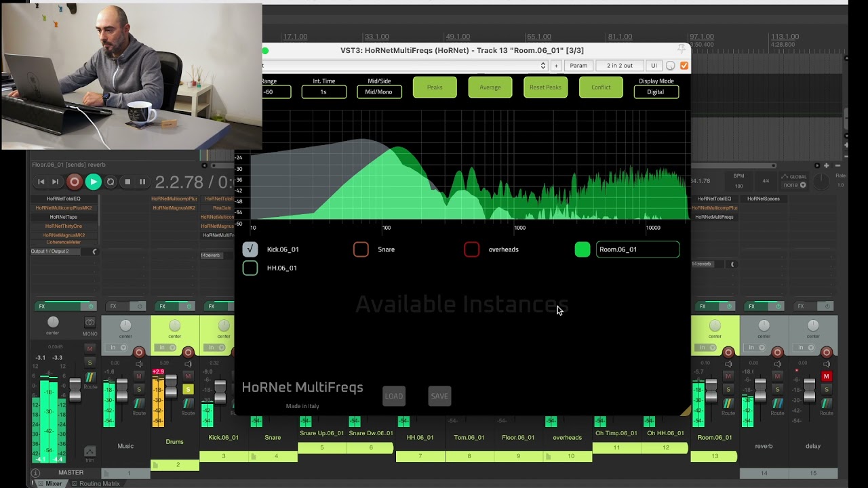This screenshot has height=488, width=868.
Task: Open HoRNetSpaces in reverb FX list
Action: pyautogui.click(x=764, y=199)
